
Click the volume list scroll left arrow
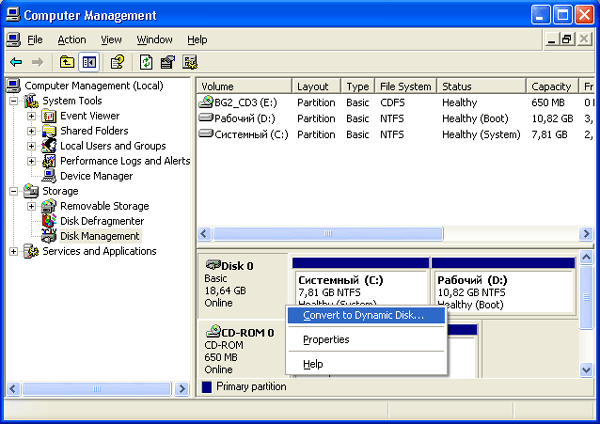pos(204,234)
